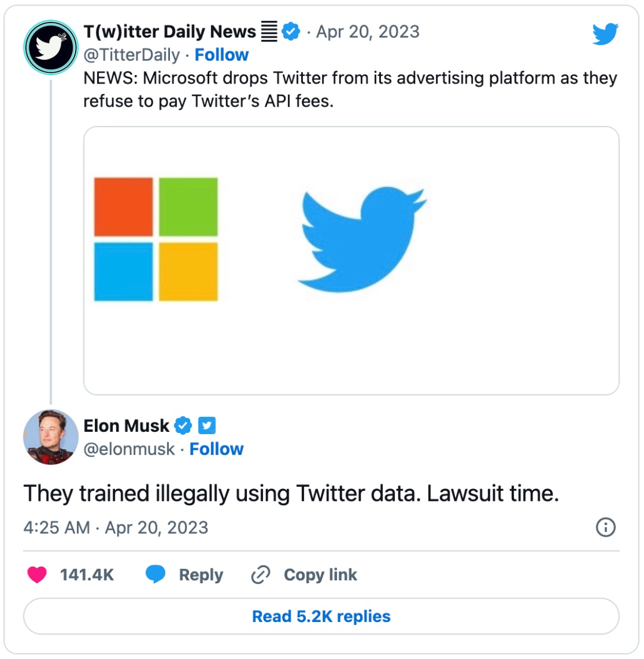Click the Twitter bird logo in top-right corner

coord(605,34)
